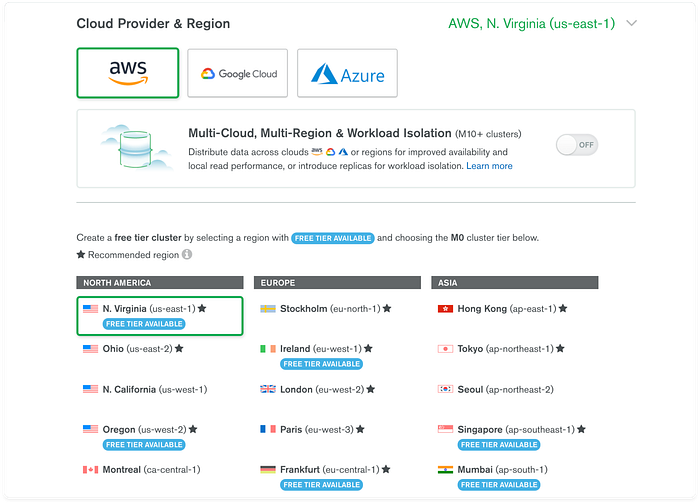Click the Recommended region info icon
Image resolution: width=700 pixels, height=504 pixels.
[187, 254]
